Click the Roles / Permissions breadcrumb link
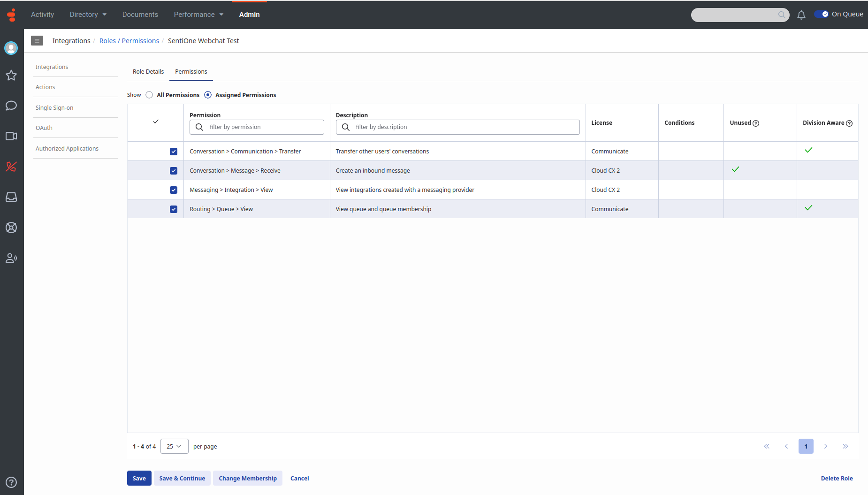868x495 pixels. click(129, 41)
